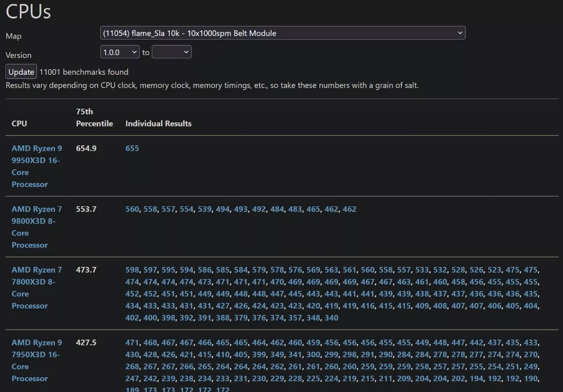Click the Update button
The width and height of the screenshot is (563, 392).
click(21, 72)
